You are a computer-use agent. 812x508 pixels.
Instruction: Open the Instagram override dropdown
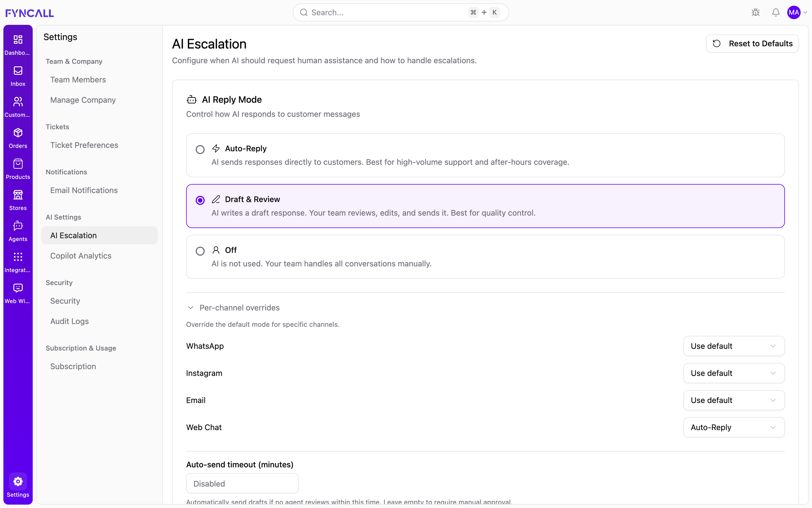click(734, 373)
